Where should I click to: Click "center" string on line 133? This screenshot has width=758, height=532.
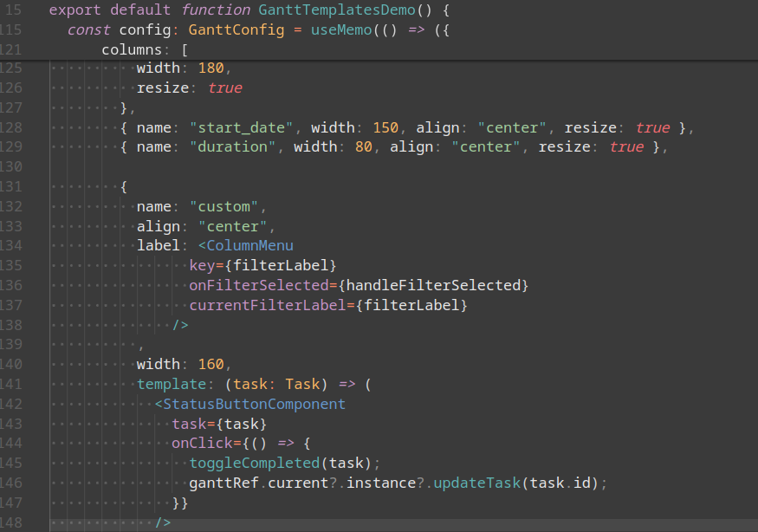[232, 226]
